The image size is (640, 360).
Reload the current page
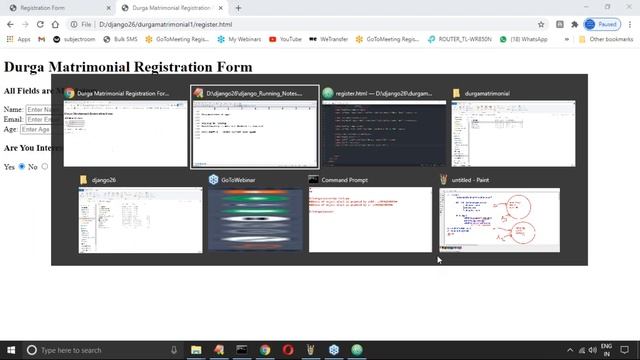(x=40, y=24)
